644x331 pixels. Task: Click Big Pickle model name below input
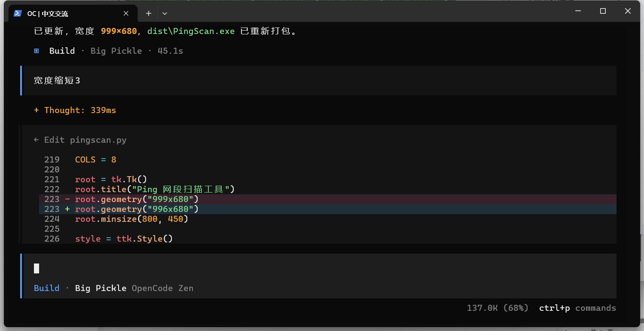(x=101, y=288)
